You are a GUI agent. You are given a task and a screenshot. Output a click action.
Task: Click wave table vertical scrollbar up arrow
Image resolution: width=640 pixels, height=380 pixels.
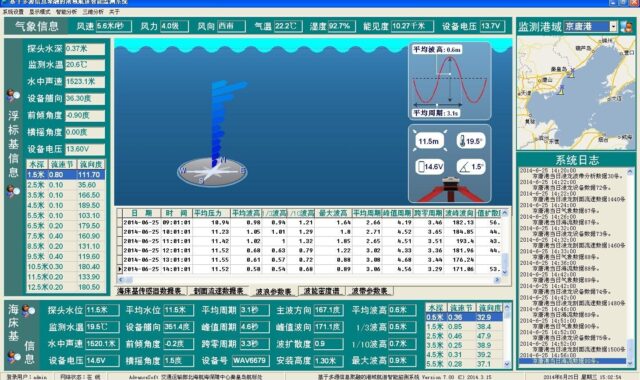click(505, 213)
